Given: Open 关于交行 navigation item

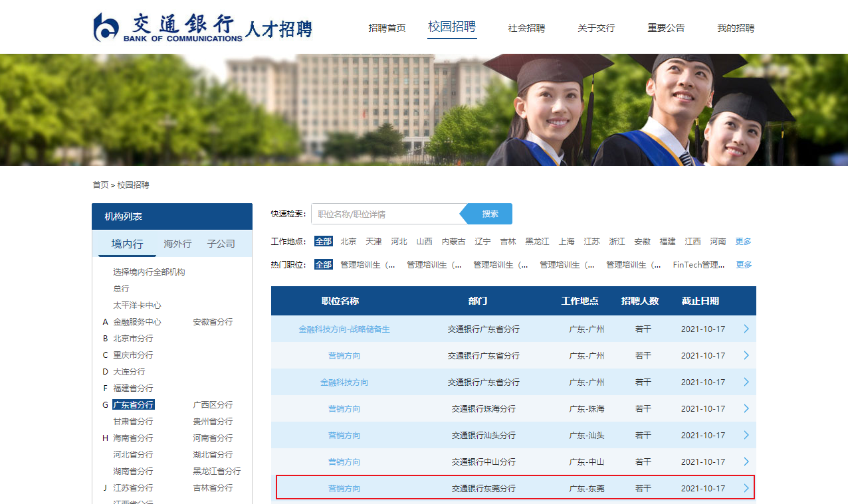Looking at the screenshot, I should 596,28.
